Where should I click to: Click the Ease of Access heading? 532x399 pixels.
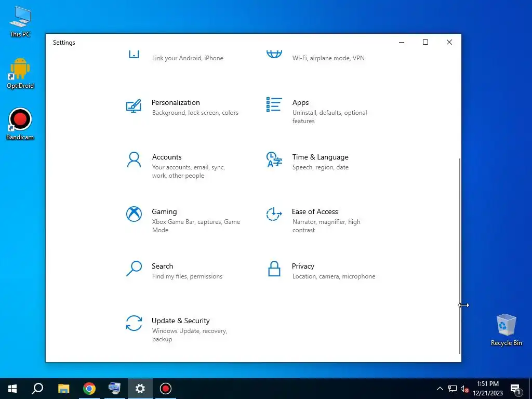click(315, 212)
